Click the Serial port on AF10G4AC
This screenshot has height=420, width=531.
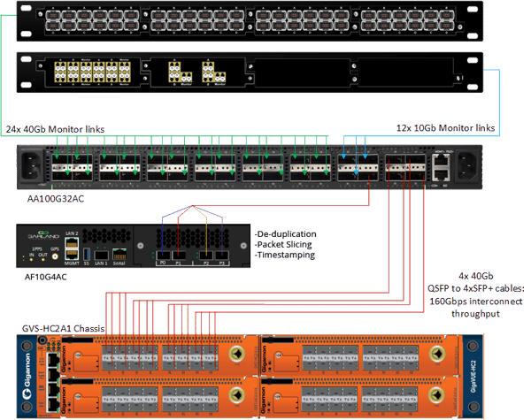tap(119, 254)
